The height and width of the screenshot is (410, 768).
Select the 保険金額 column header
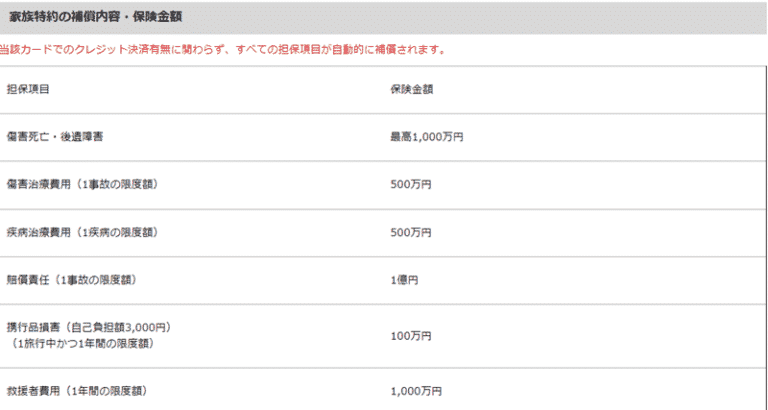(x=411, y=90)
